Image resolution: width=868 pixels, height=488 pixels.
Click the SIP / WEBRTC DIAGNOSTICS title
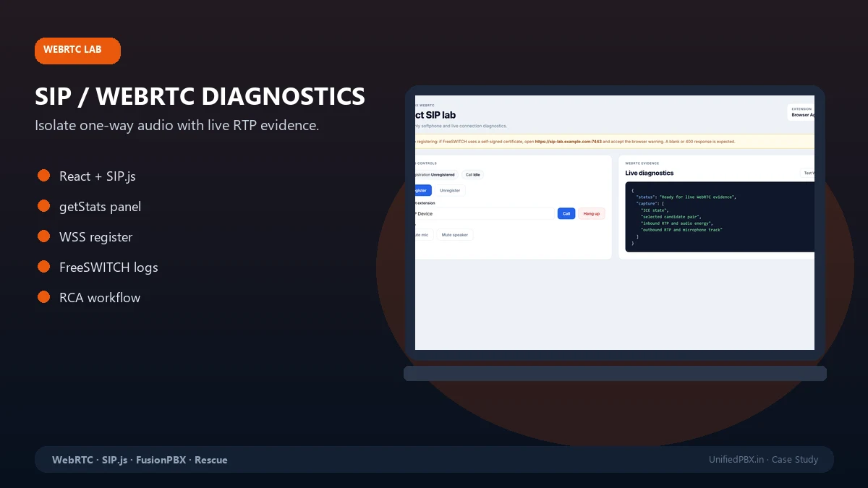(200, 96)
